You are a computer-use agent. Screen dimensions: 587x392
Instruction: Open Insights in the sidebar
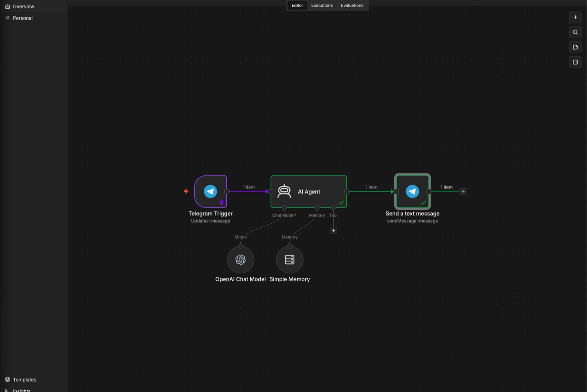tap(34, 390)
